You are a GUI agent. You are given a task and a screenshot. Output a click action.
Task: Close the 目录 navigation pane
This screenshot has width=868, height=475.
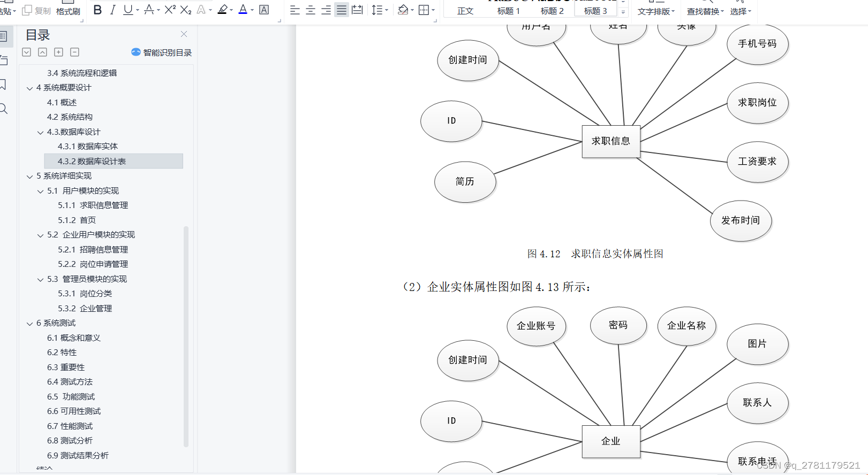point(184,34)
